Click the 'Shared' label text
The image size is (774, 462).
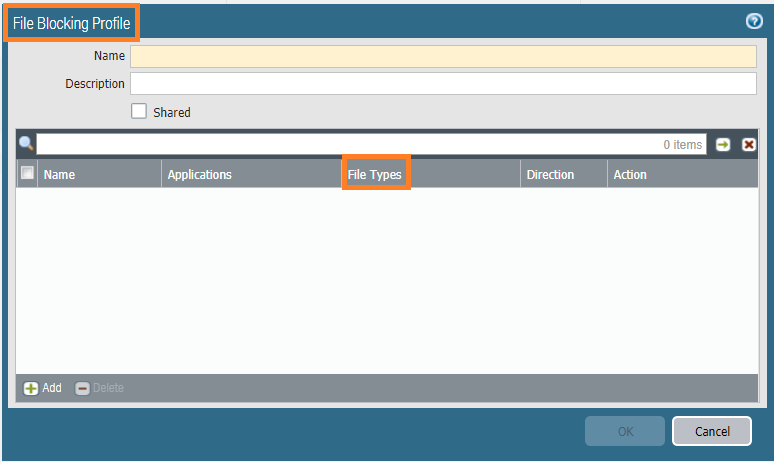[x=172, y=113]
